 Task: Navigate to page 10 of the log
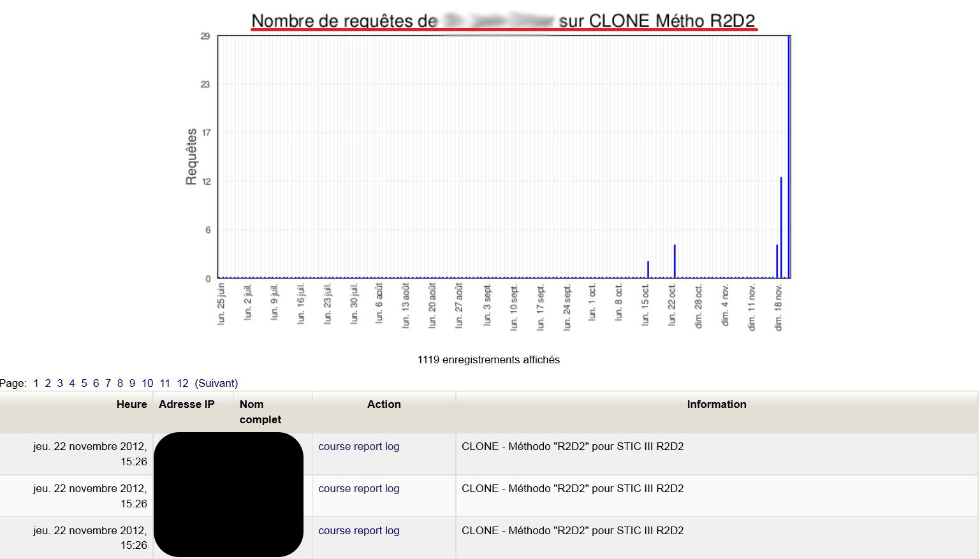[147, 383]
